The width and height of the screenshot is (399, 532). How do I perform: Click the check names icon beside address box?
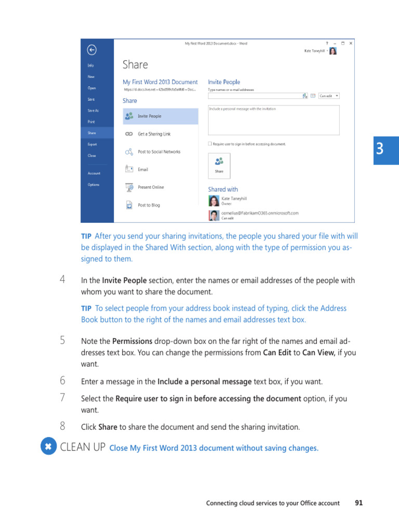pos(304,96)
